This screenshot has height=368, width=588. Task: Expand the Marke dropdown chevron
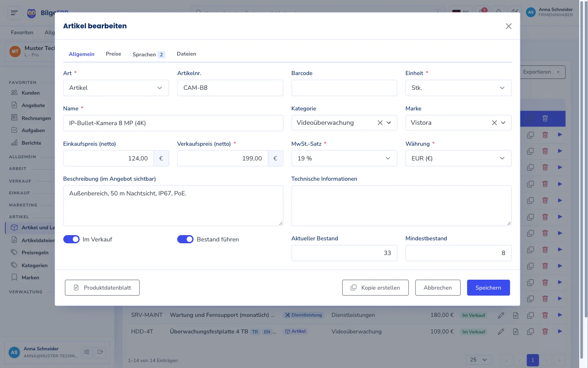pos(503,123)
